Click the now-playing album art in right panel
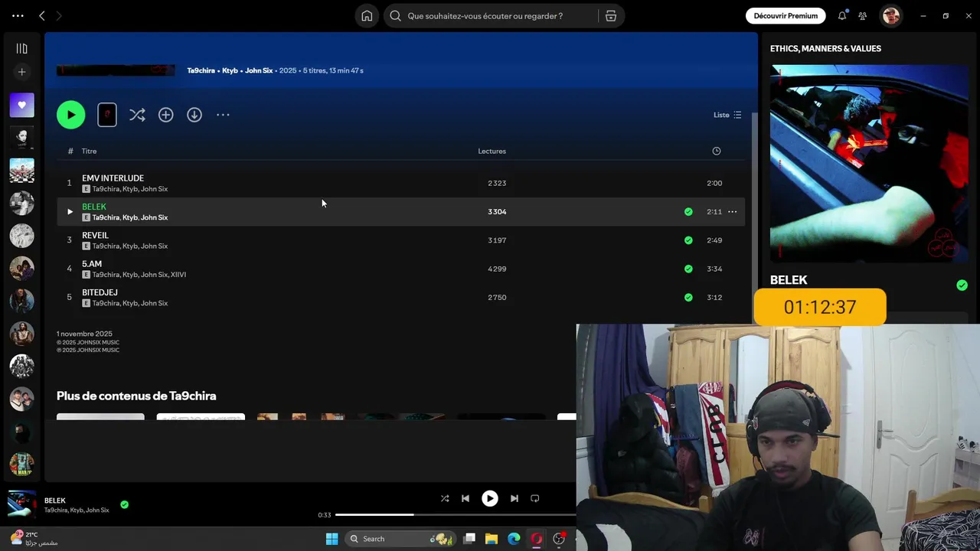980x551 pixels. coord(869,163)
